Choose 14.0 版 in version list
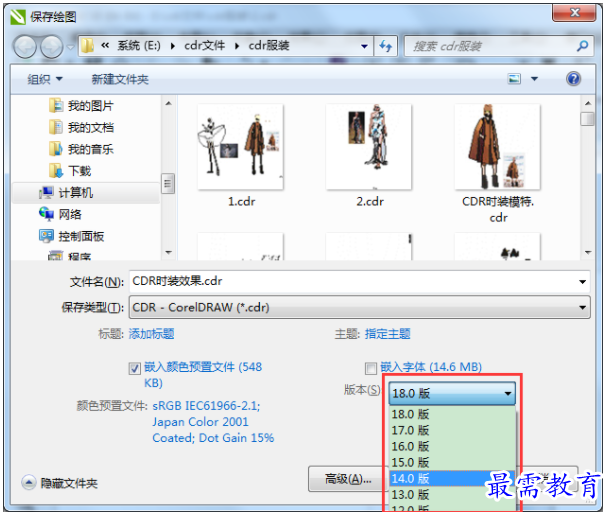Image resolution: width=609 pixels, height=517 pixels. (452, 479)
